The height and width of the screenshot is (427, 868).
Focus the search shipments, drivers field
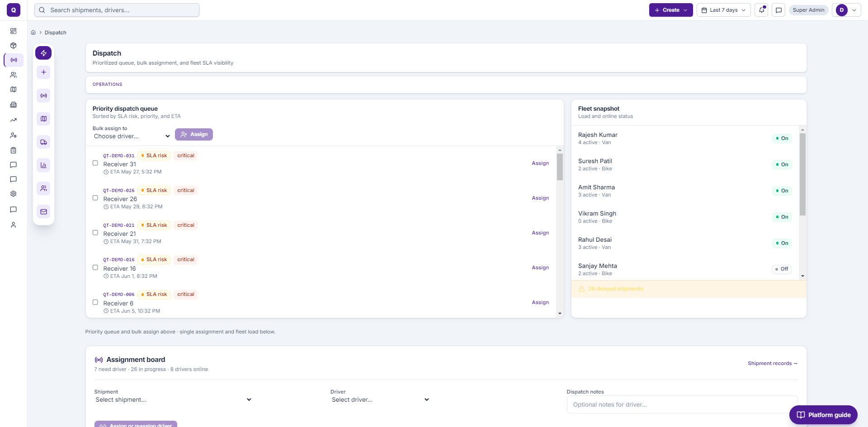(x=117, y=10)
